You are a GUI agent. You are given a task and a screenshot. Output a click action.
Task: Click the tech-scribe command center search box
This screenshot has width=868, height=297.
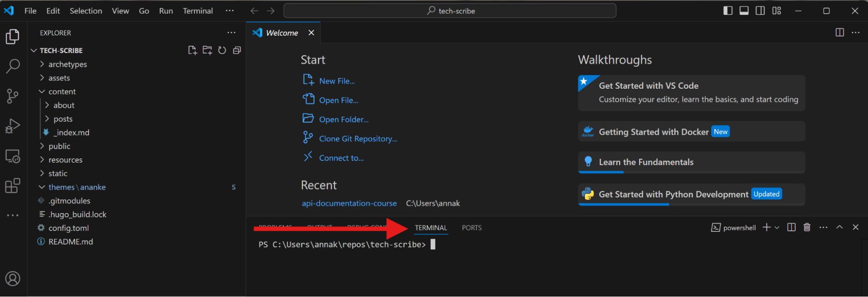pos(450,11)
